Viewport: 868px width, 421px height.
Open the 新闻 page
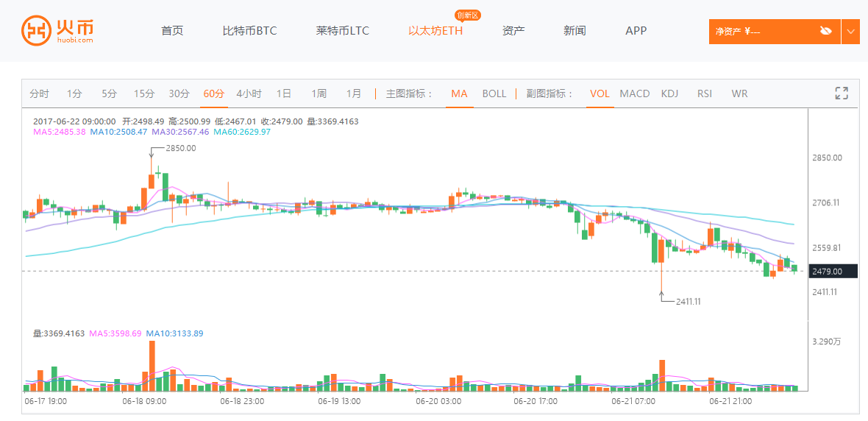(x=574, y=31)
